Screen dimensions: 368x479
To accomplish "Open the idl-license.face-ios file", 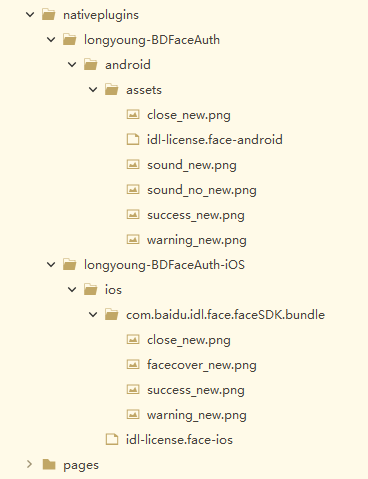I will (x=179, y=440).
